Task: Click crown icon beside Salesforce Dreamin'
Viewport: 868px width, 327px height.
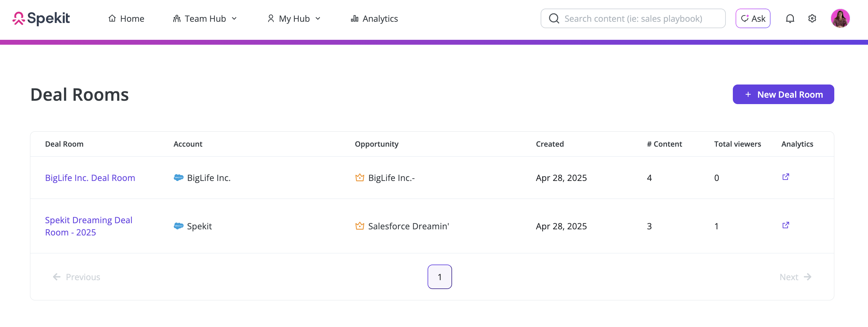Action: (x=360, y=226)
